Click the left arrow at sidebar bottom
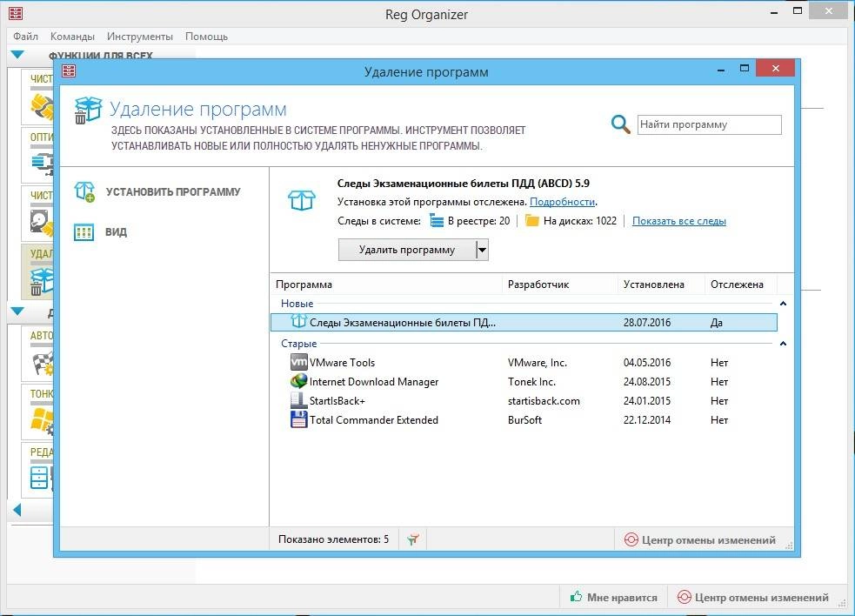Viewport: 855px width, 616px height. pos(17,510)
